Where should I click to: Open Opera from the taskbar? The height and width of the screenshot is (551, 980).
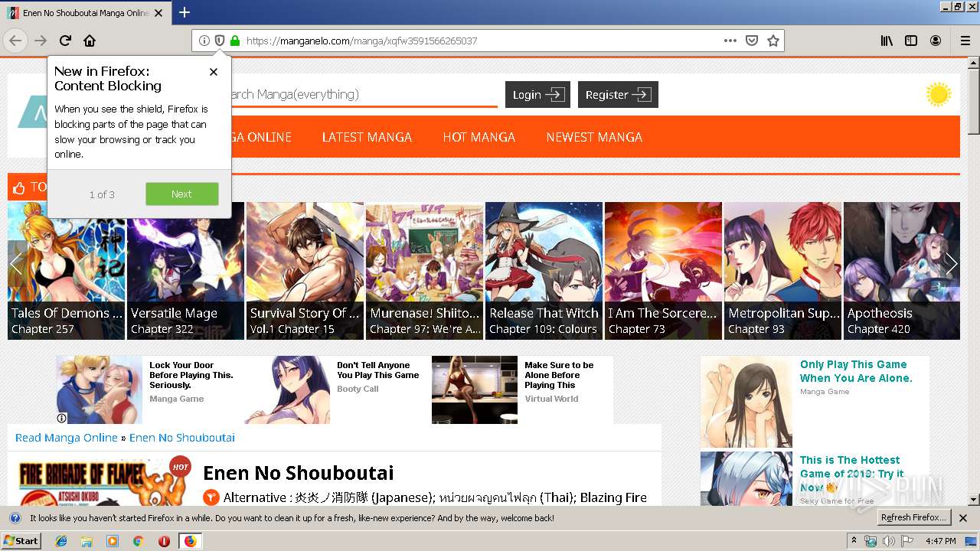tap(164, 541)
